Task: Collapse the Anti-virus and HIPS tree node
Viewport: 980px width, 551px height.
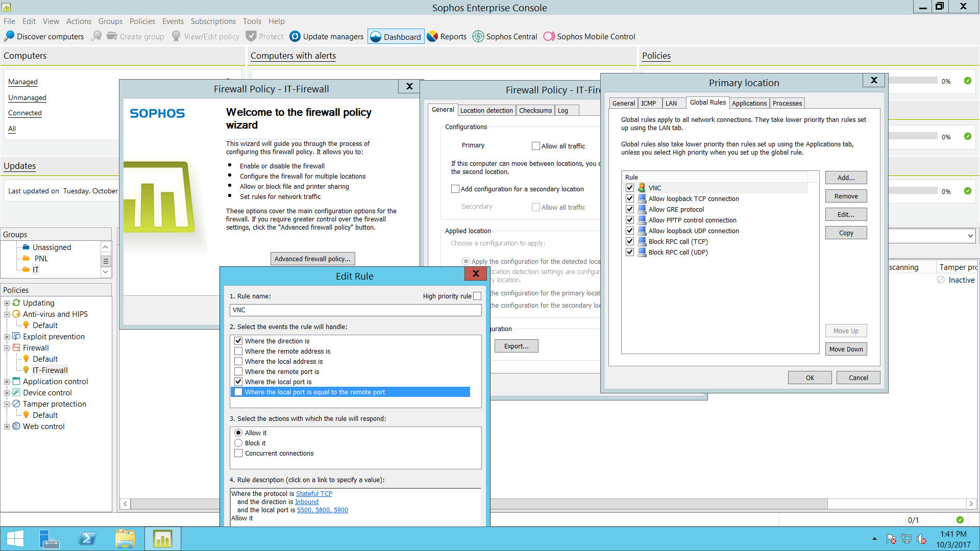Action: click(x=7, y=314)
